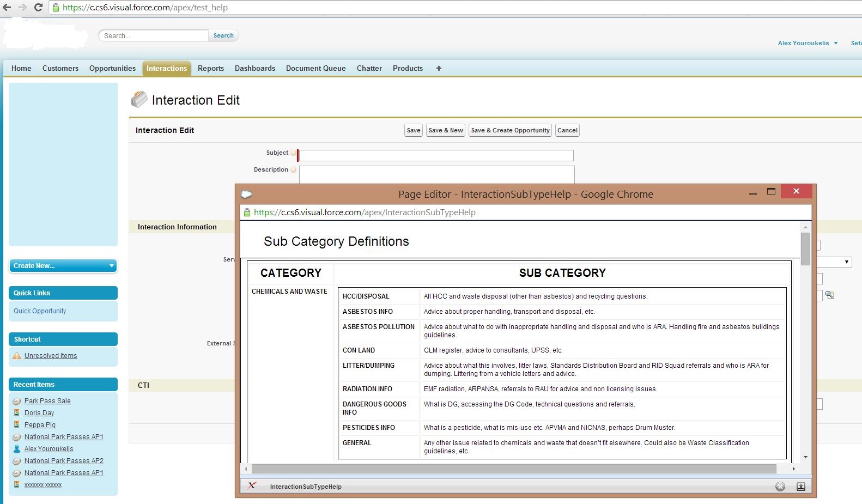This screenshot has height=504, width=862.
Task: Click the popup footer upload-arrow icon
Action: click(x=800, y=487)
